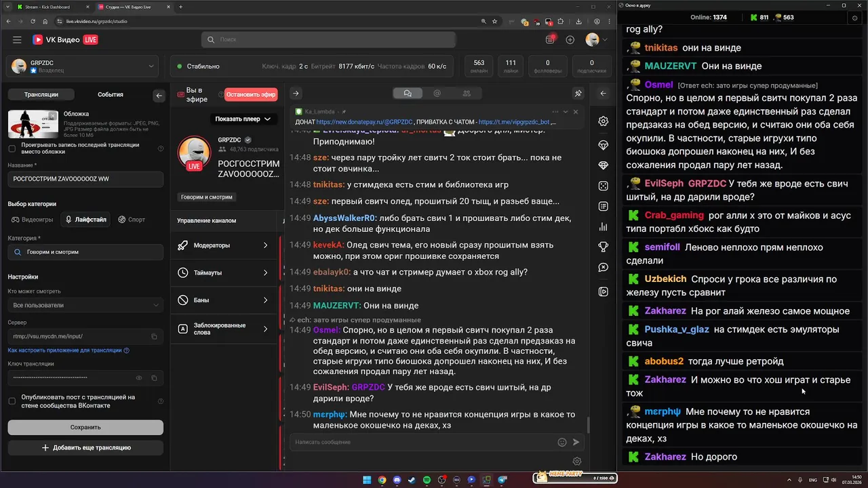Image resolution: width=868 pixels, height=488 pixels.
Task: Enable publishing post on VKontakte wall
Action: click(12, 401)
